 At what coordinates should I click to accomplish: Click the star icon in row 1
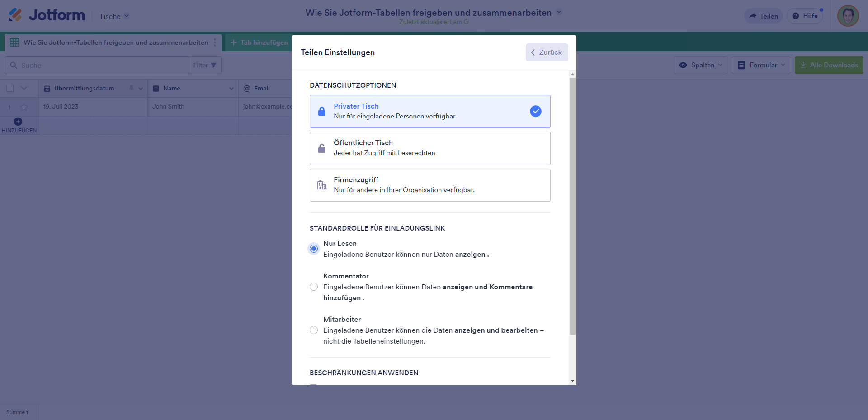(x=24, y=107)
